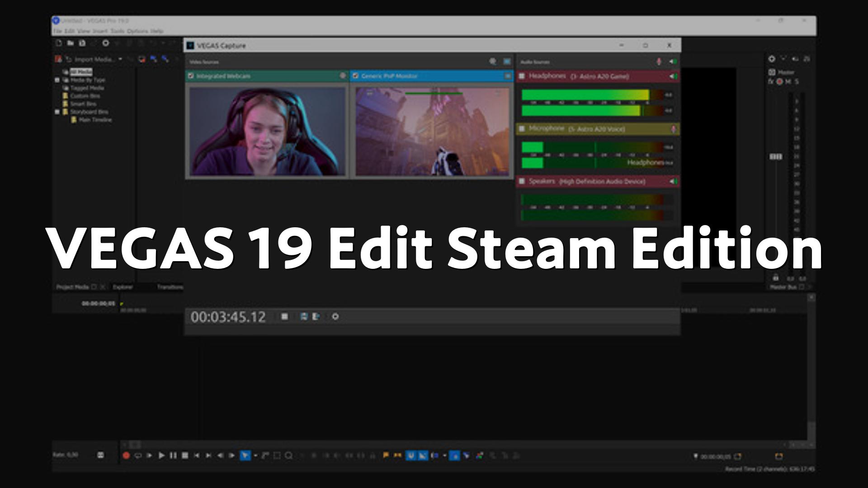Toggle the Enable Snapping magnet button

[410, 455]
